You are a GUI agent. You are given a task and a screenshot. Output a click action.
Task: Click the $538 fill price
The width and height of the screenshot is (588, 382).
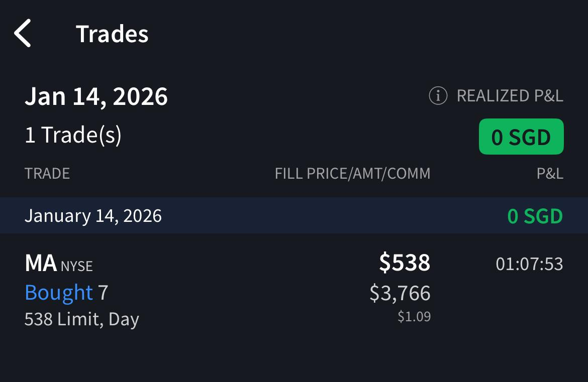click(405, 263)
